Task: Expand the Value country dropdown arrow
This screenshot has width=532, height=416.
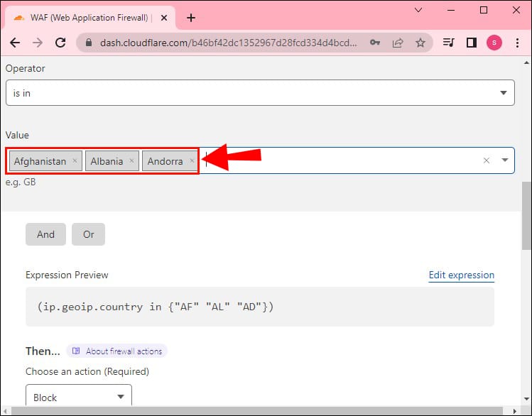Action: tap(505, 160)
